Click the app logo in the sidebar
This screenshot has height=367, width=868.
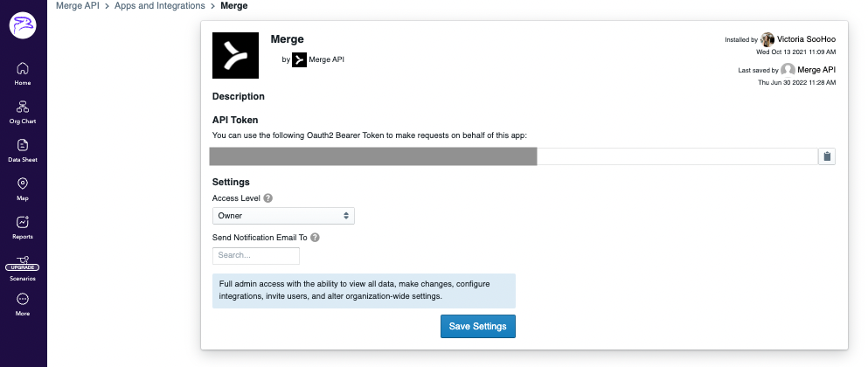(x=23, y=25)
